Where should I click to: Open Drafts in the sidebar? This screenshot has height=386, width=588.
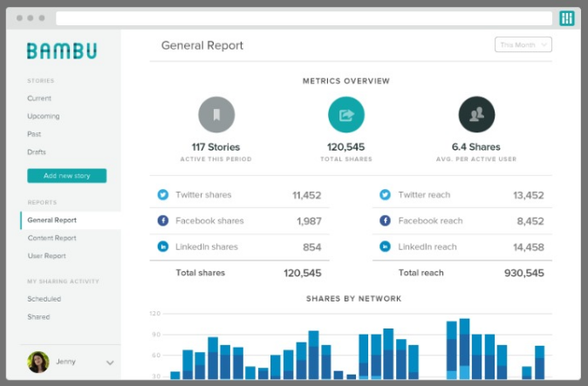(x=37, y=152)
